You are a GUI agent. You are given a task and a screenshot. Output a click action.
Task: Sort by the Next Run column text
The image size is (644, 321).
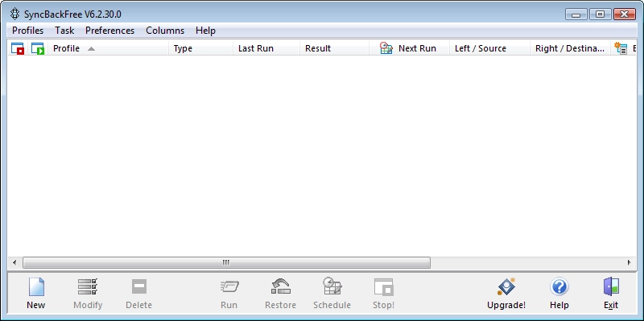[417, 48]
